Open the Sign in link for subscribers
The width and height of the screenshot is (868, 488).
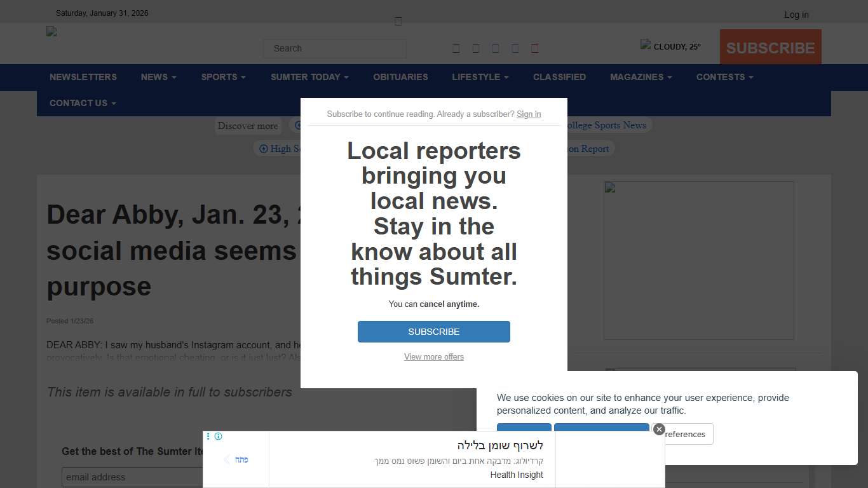pos(529,114)
